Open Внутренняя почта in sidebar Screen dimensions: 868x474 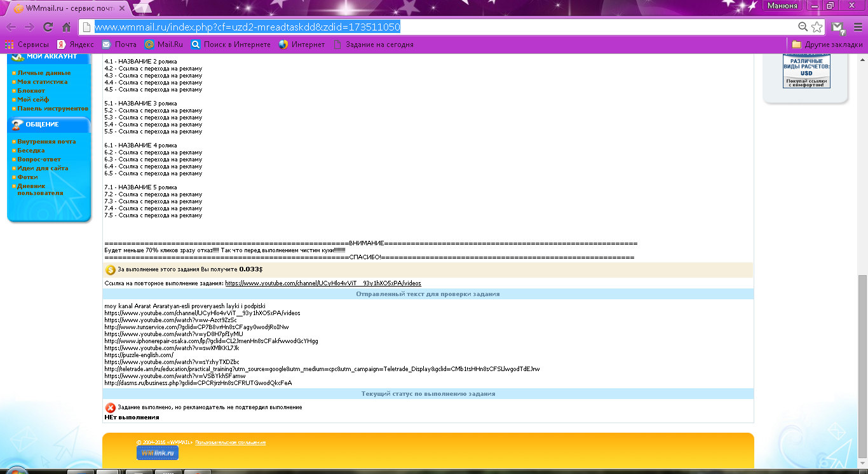(x=46, y=142)
